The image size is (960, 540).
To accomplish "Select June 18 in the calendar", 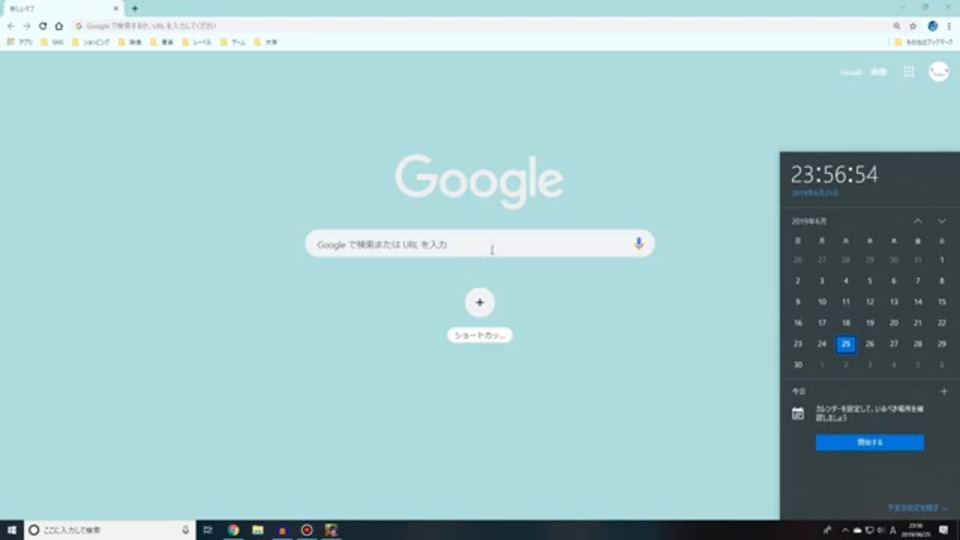I will (846, 323).
